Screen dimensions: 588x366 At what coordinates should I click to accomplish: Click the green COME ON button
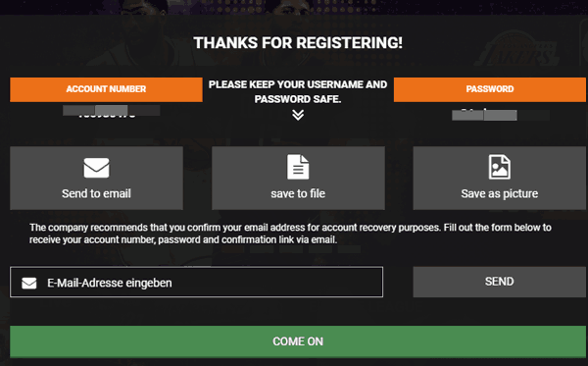click(298, 341)
